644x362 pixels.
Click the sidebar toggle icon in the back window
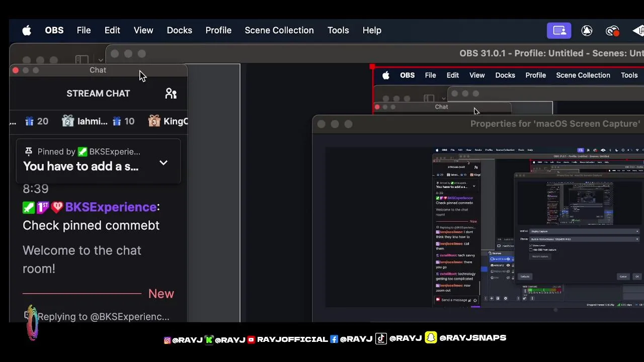coord(82,60)
